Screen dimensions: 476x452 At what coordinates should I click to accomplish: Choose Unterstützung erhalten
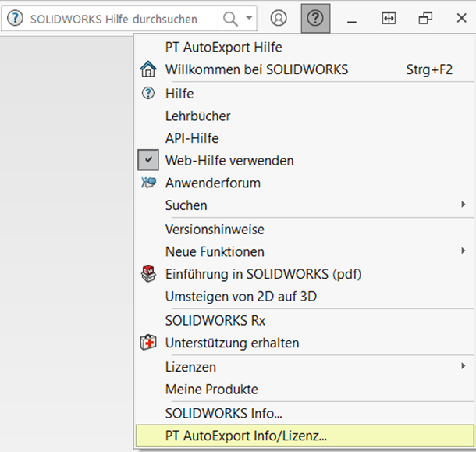tap(305, 343)
